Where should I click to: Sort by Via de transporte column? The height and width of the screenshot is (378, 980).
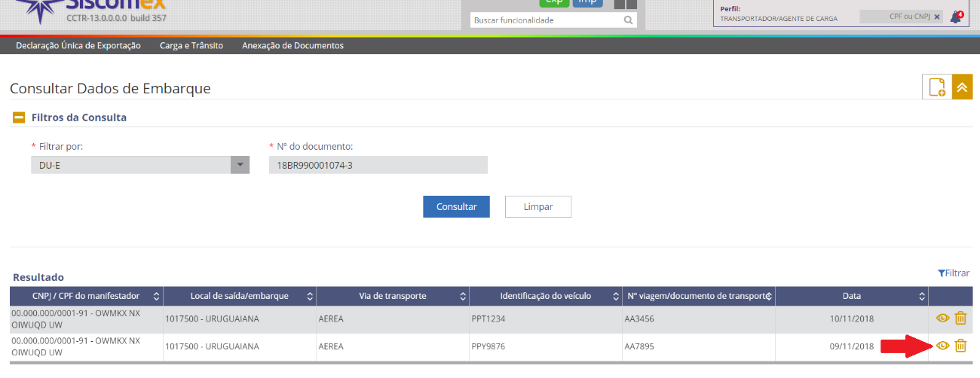pyautogui.click(x=463, y=297)
